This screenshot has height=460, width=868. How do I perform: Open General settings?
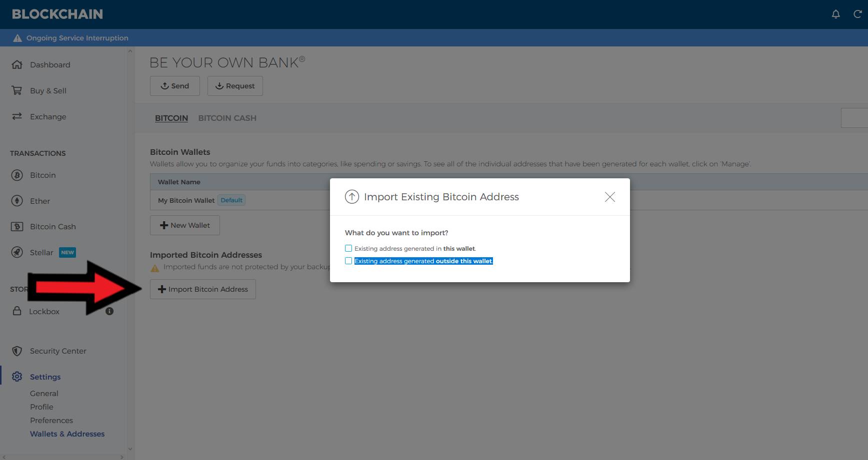pyautogui.click(x=44, y=394)
